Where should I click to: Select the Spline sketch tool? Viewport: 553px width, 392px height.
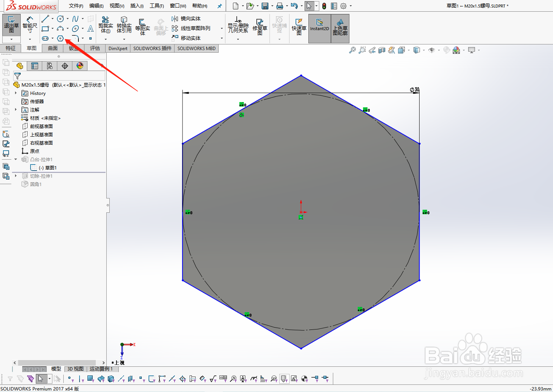coord(75,18)
